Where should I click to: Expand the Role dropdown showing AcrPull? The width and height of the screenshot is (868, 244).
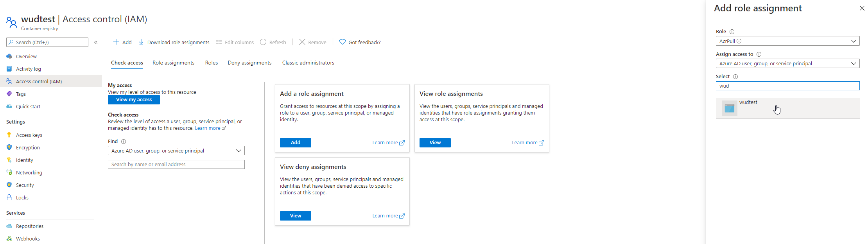click(788, 41)
